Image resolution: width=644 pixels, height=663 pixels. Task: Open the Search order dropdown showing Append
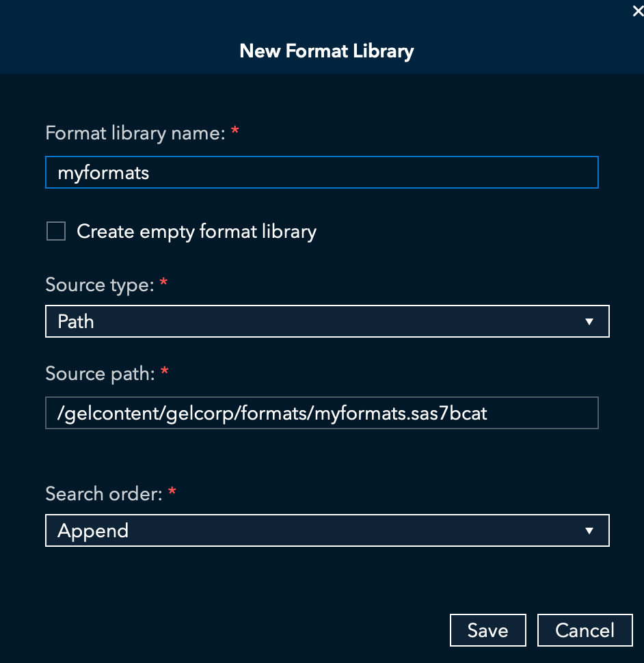(x=327, y=530)
